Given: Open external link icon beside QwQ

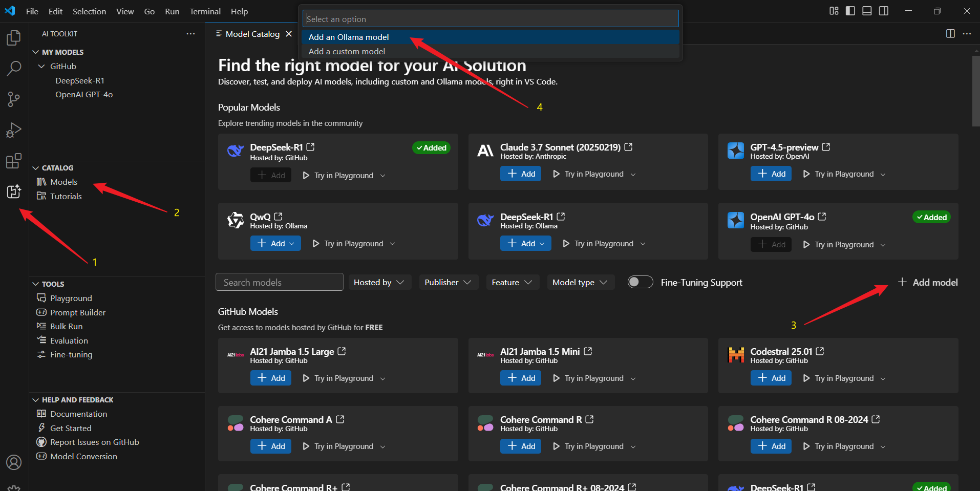Looking at the screenshot, I should (x=278, y=217).
